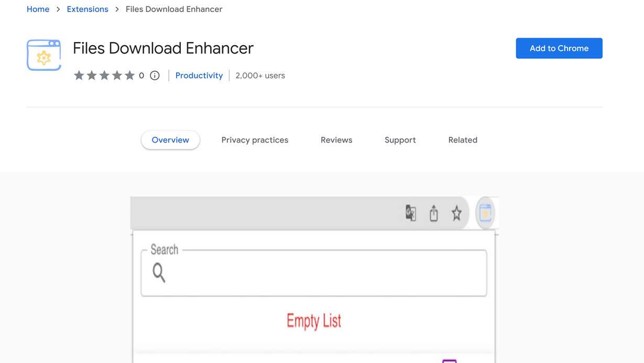The width and height of the screenshot is (644, 363).
Task: Toggle the purple checkbox below Empty List
Action: pyautogui.click(x=449, y=361)
